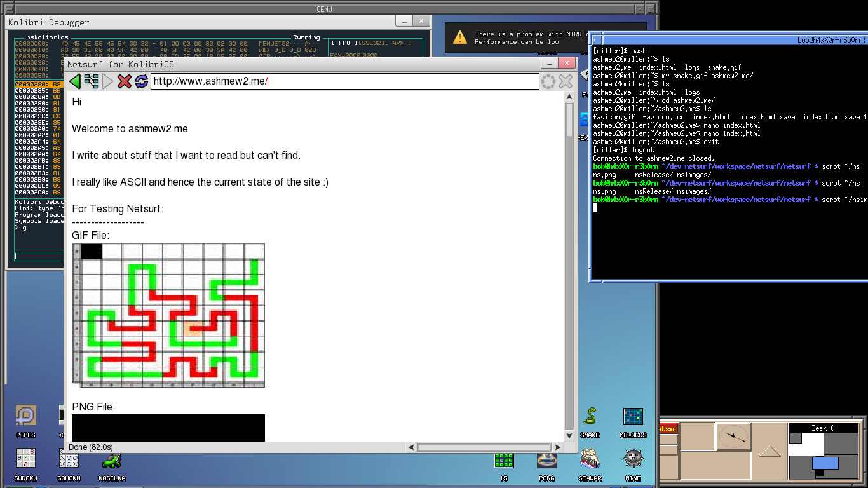Click the Kolibri Debugger command input line
Viewport: 868px width, 488px height.
(38, 256)
